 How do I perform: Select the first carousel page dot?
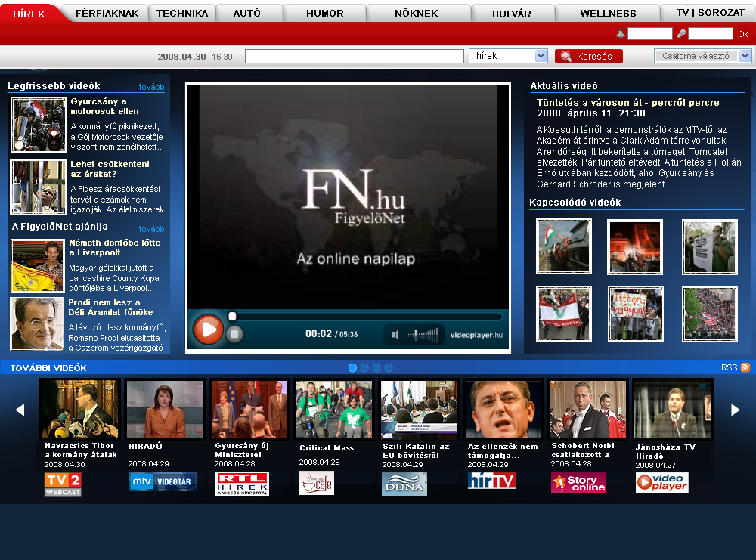click(x=352, y=368)
